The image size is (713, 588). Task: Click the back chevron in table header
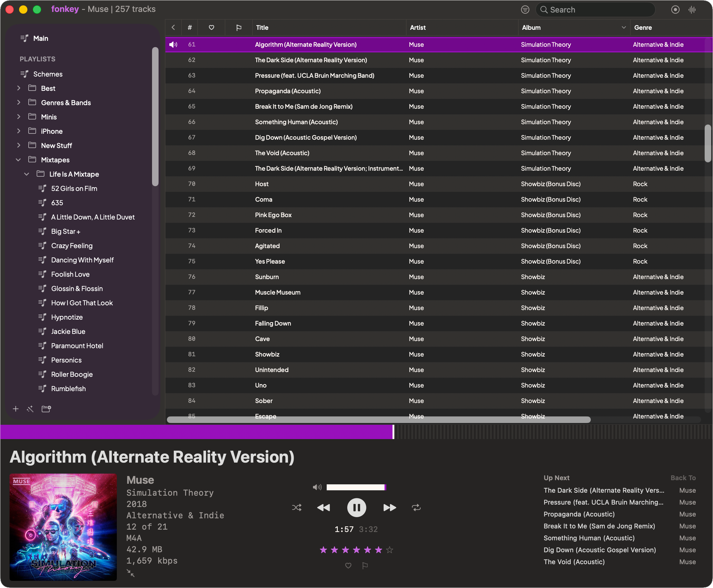click(173, 27)
